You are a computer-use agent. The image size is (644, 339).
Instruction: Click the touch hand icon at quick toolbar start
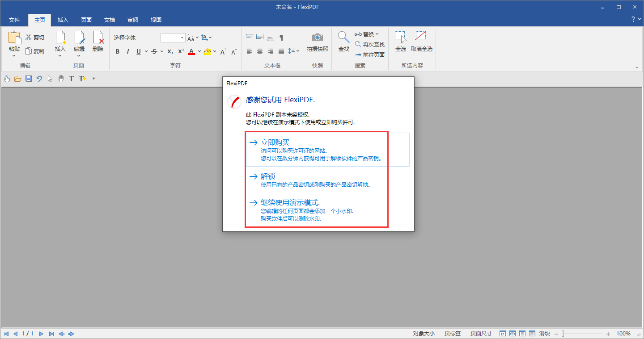[x=7, y=79]
